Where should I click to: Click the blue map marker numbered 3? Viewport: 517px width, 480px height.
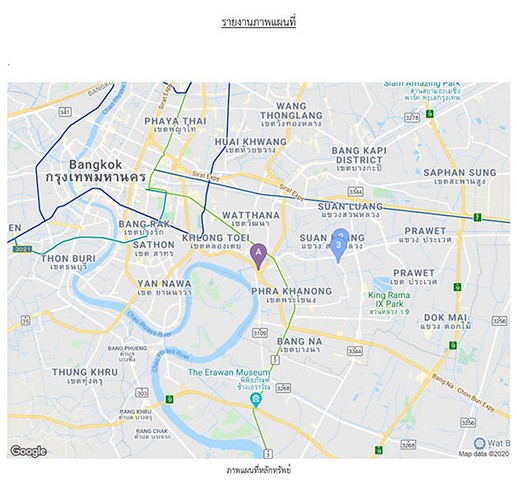pyautogui.click(x=338, y=249)
